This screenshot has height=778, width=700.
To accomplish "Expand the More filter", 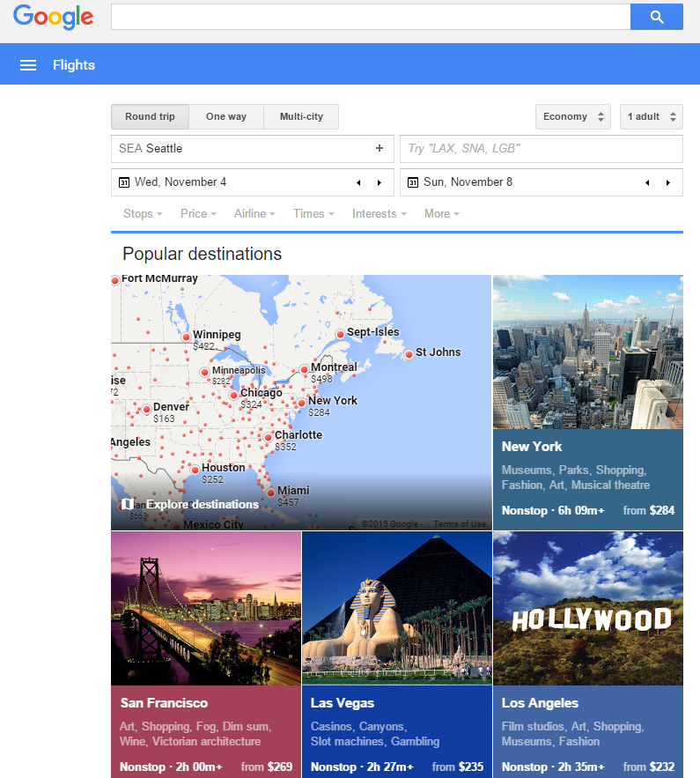I will [442, 214].
